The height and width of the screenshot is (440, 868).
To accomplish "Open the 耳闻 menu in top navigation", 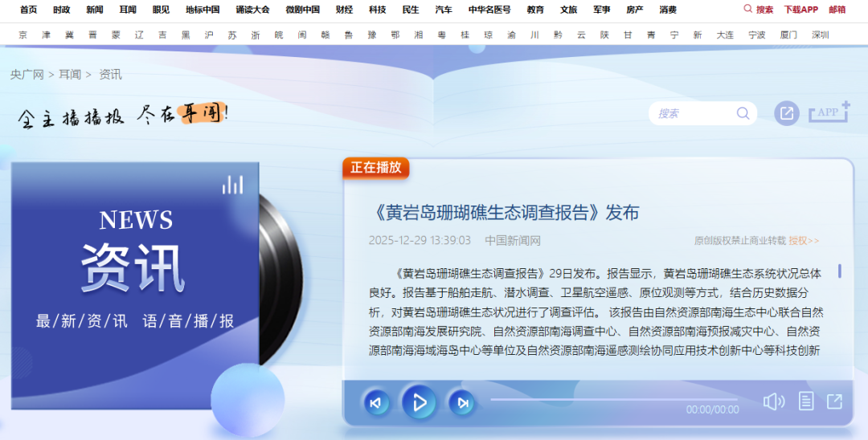I will 128,10.
